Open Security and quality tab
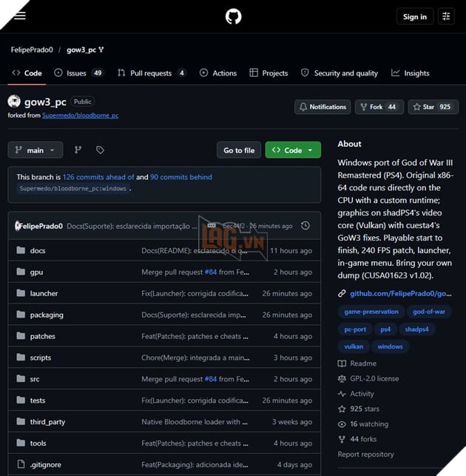Viewport: 466px width, 476px height. click(340, 73)
